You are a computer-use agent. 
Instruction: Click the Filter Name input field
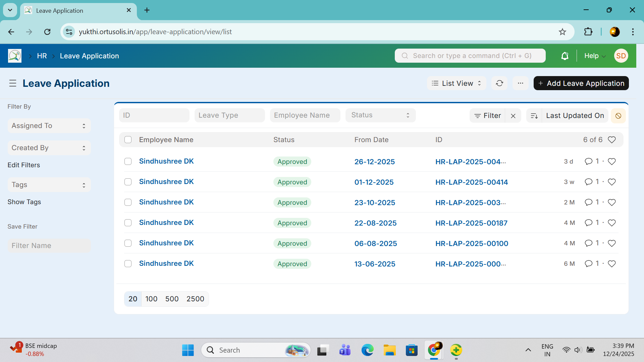(49, 246)
